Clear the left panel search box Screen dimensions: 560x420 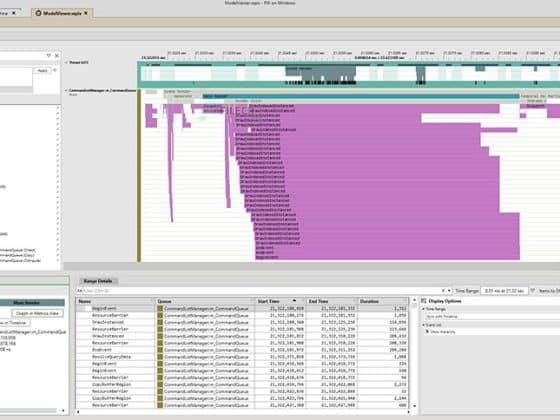(57, 56)
